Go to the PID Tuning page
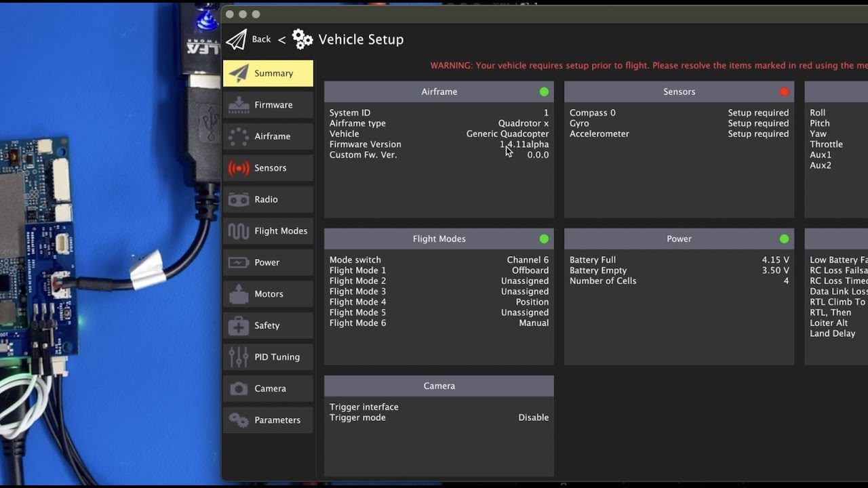 pyautogui.click(x=268, y=357)
